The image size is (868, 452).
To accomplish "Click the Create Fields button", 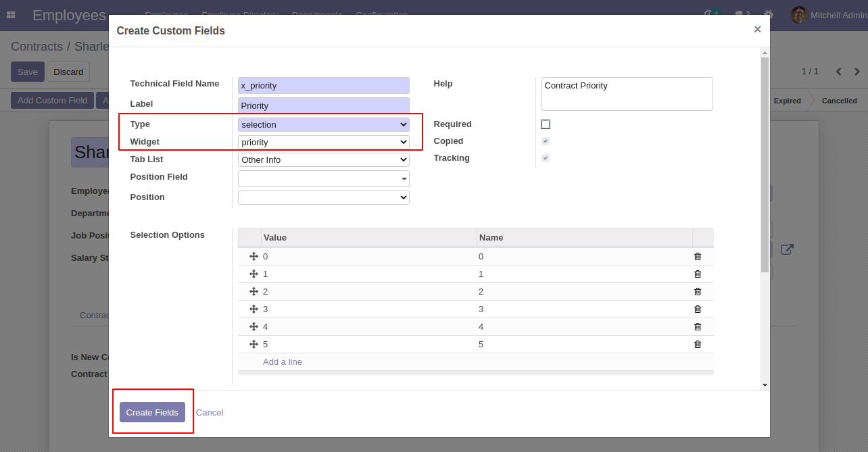I will click(152, 412).
